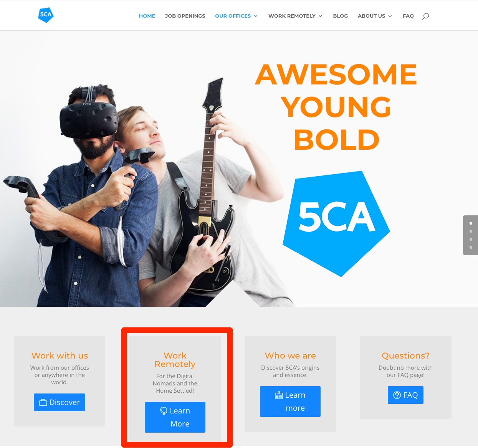
Task: Click the question mark icon on the FAQ button
Action: click(x=397, y=395)
